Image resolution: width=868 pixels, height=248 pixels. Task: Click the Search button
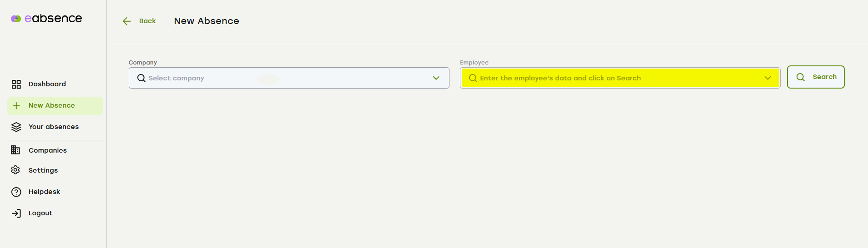coord(816,77)
